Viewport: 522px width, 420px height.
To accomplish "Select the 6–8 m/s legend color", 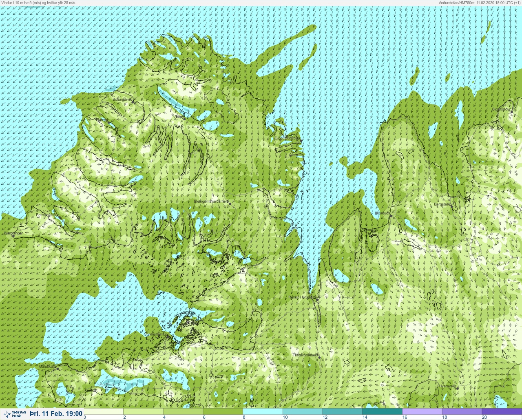I will tap(224, 411).
